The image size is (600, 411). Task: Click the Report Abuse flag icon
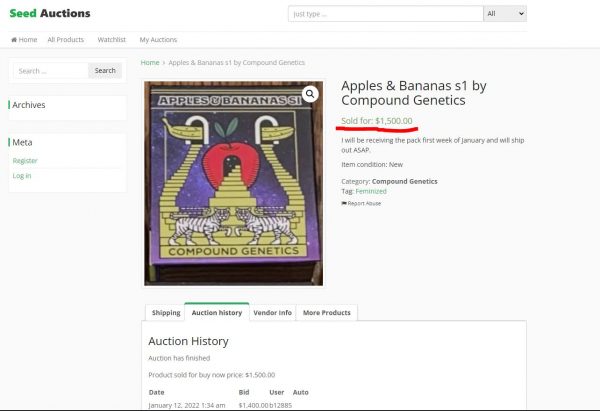(344, 203)
